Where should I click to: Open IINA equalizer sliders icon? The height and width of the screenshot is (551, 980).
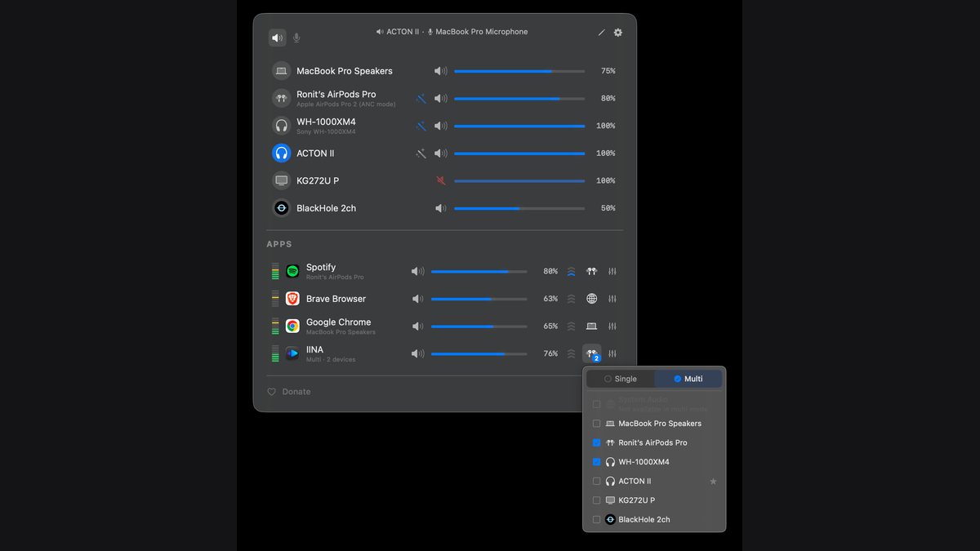pyautogui.click(x=612, y=353)
